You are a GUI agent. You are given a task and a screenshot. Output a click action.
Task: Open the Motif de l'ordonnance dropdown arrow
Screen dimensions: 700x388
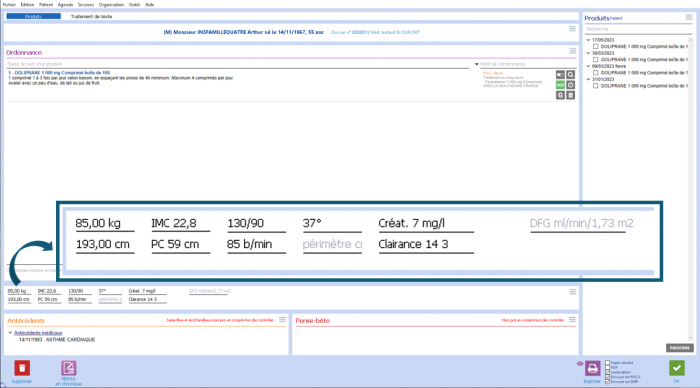pyautogui.click(x=476, y=64)
